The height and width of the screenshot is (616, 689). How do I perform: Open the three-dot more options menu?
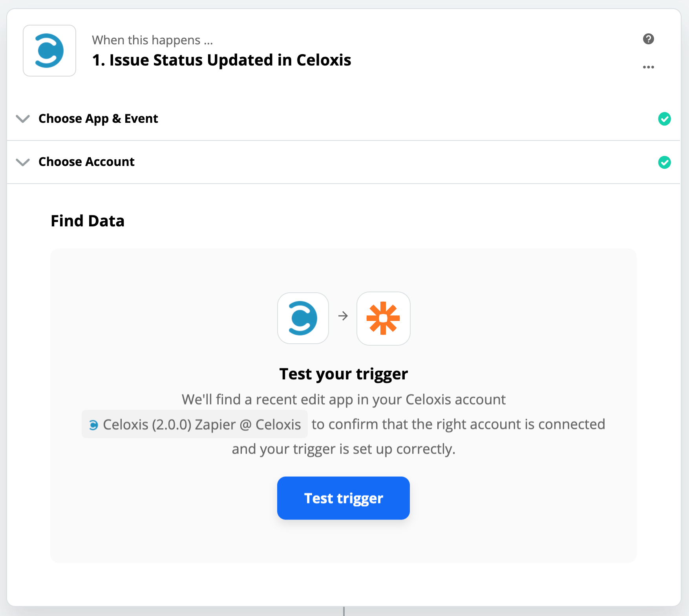pos(648,67)
